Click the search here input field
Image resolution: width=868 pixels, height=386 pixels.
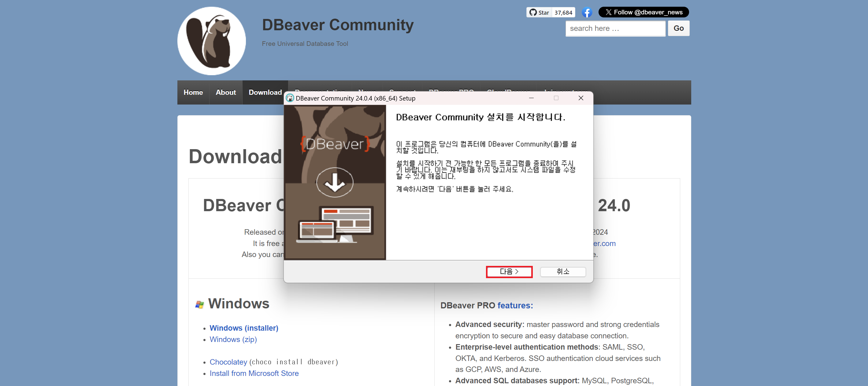(x=615, y=28)
